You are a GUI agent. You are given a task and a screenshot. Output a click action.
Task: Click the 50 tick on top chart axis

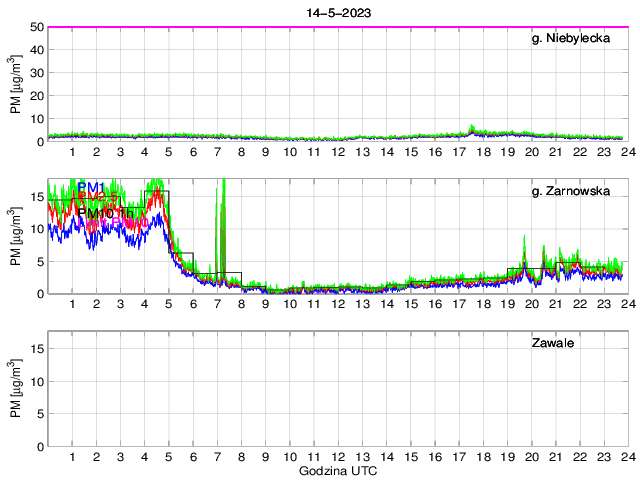coord(35,27)
